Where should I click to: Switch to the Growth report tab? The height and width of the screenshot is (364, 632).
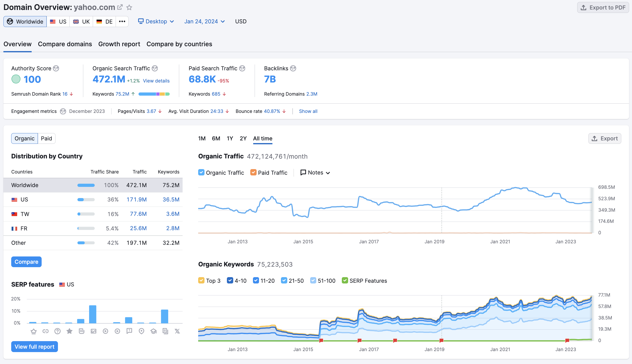(x=119, y=44)
